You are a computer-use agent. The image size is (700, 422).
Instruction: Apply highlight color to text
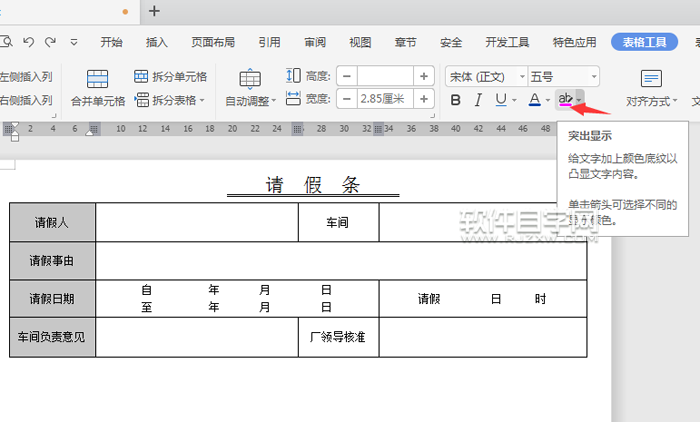pyautogui.click(x=565, y=100)
